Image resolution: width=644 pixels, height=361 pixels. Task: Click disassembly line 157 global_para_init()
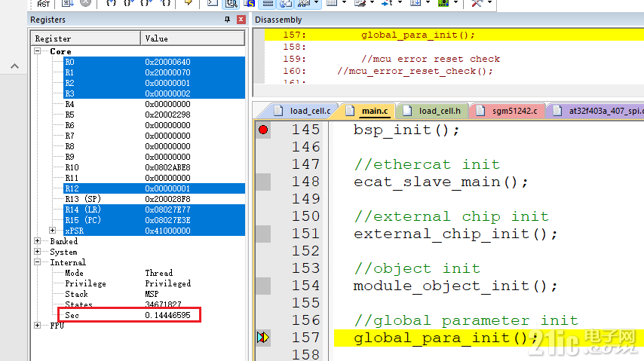(x=418, y=35)
